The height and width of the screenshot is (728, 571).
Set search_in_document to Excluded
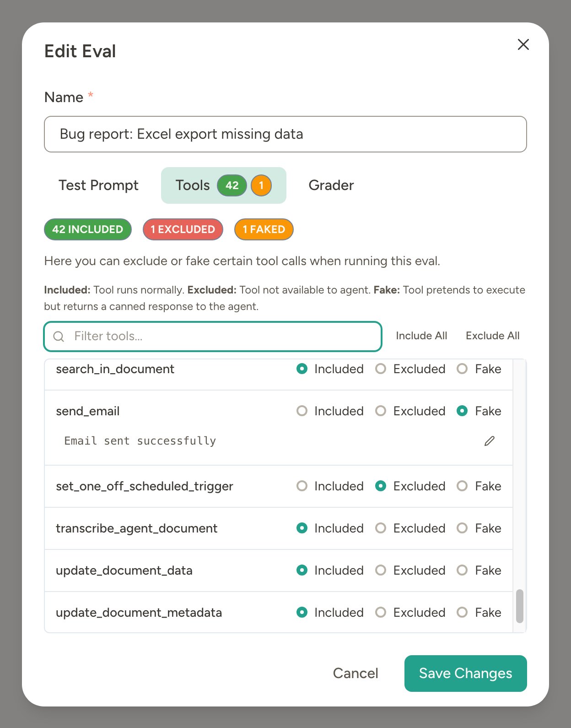[381, 369]
